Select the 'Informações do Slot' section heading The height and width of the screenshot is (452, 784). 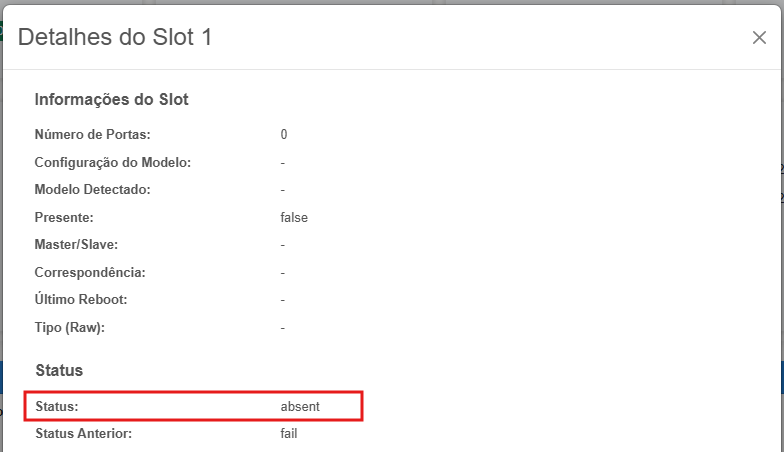tap(112, 100)
